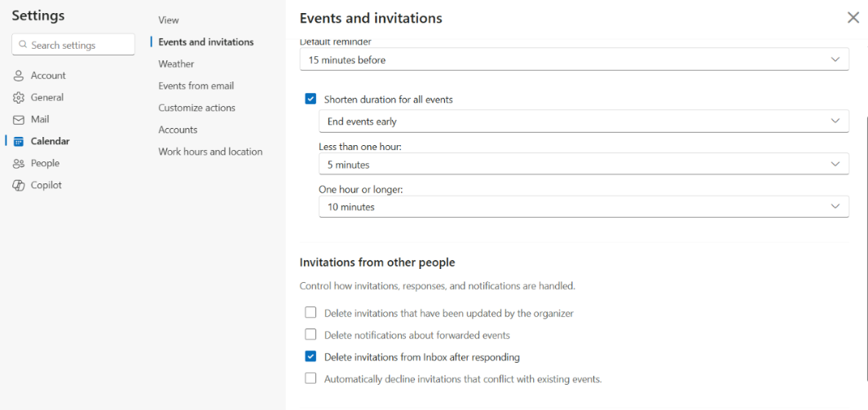The width and height of the screenshot is (868, 410).
Task: Go to Work hours and location
Action: click(210, 152)
